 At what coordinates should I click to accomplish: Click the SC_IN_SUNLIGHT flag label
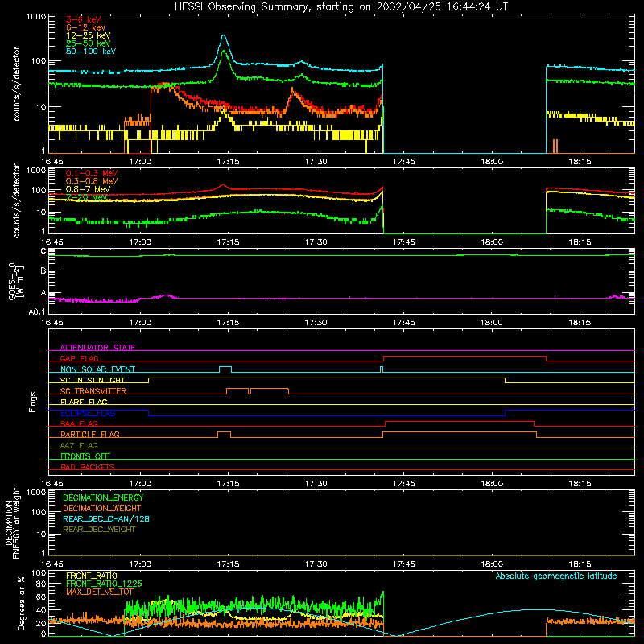tap(93, 380)
